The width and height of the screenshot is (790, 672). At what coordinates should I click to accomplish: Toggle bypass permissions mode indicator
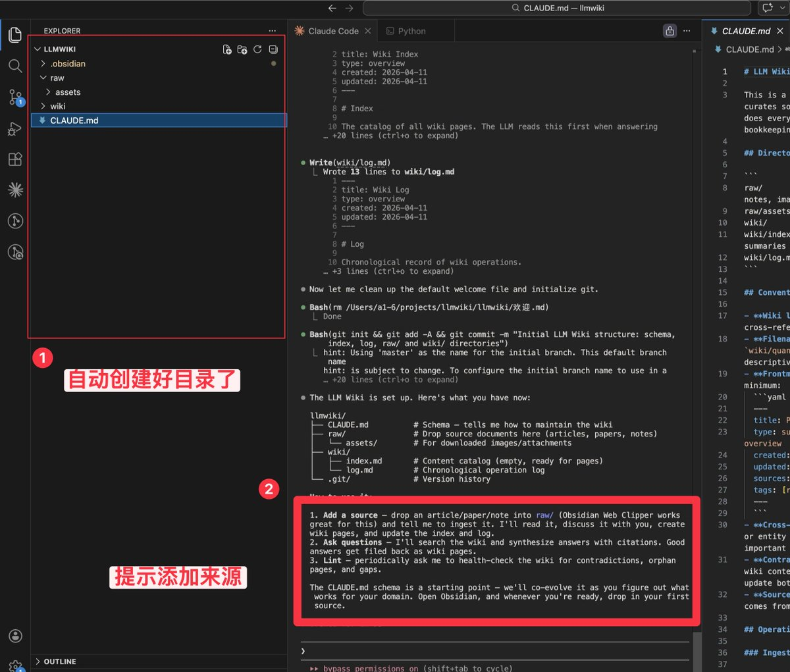tap(411, 668)
